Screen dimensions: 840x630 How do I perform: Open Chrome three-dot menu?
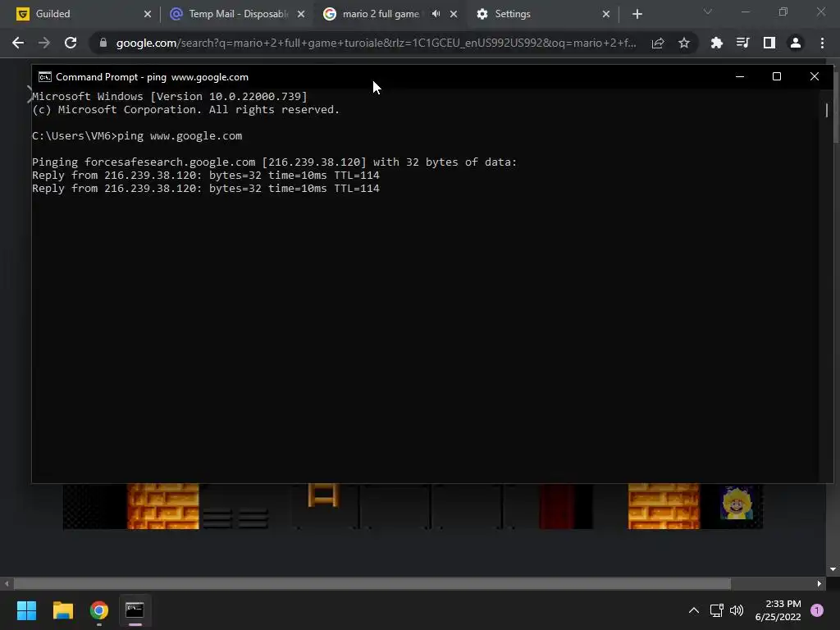point(822,43)
